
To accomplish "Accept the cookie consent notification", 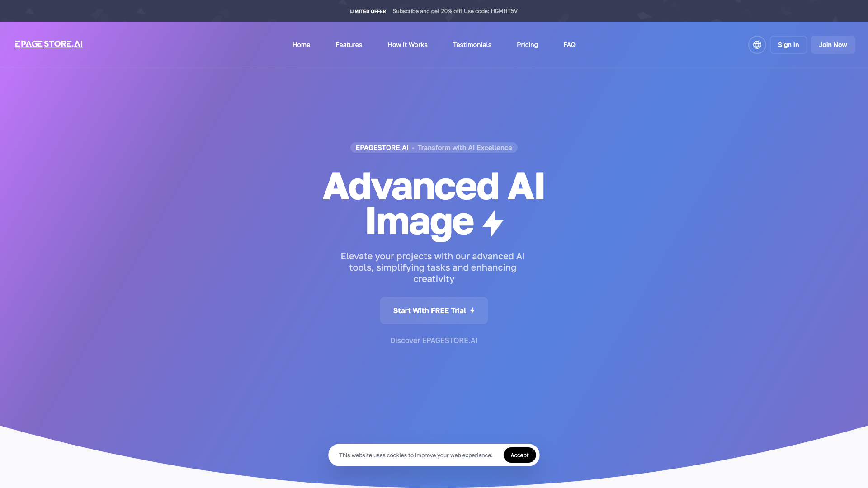I will tap(519, 455).
